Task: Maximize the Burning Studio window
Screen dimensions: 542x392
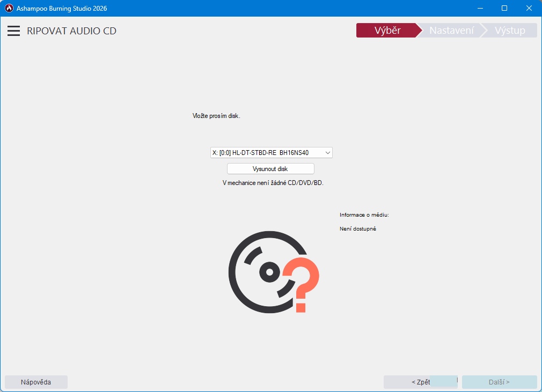Action: [x=504, y=8]
